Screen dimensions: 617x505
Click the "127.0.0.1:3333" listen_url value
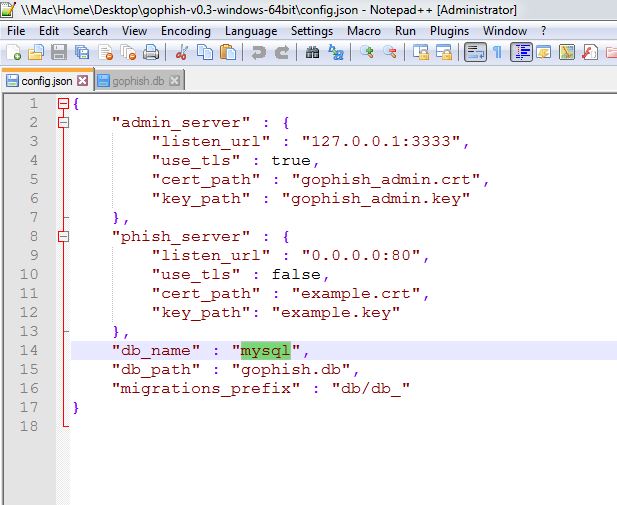[381, 141]
